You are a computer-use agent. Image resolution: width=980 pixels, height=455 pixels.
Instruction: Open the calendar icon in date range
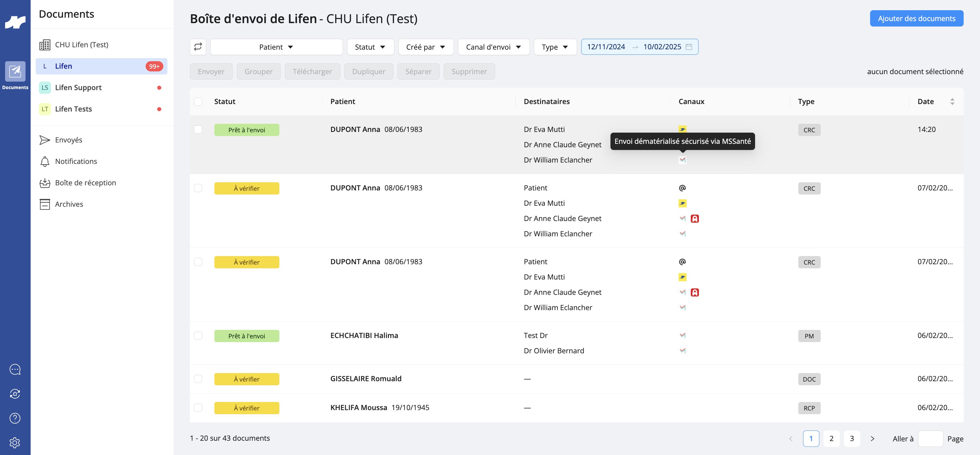tap(689, 47)
